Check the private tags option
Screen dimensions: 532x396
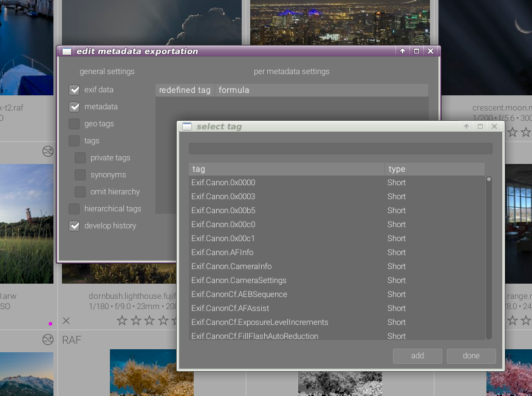[x=80, y=158]
